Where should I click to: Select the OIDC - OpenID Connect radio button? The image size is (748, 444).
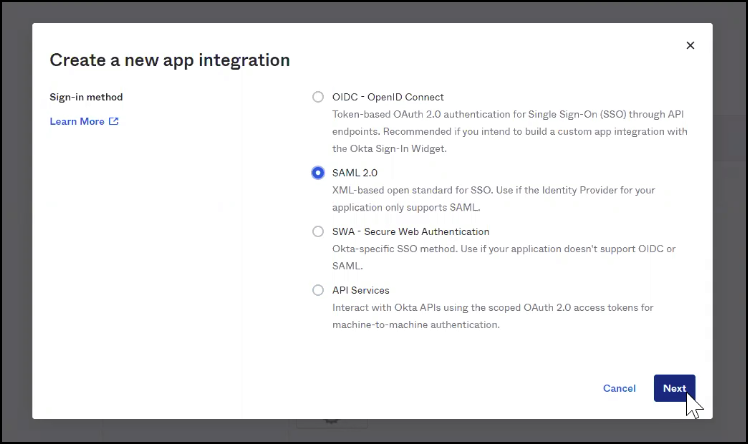click(318, 97)
